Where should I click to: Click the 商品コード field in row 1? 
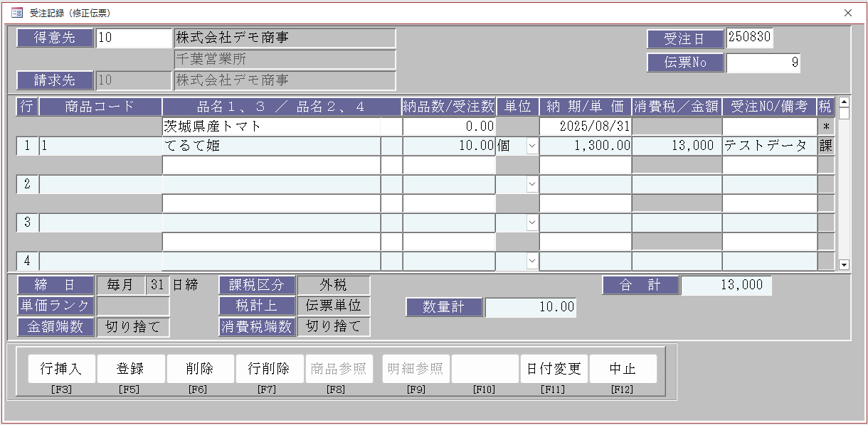click(x=100, y=146)
